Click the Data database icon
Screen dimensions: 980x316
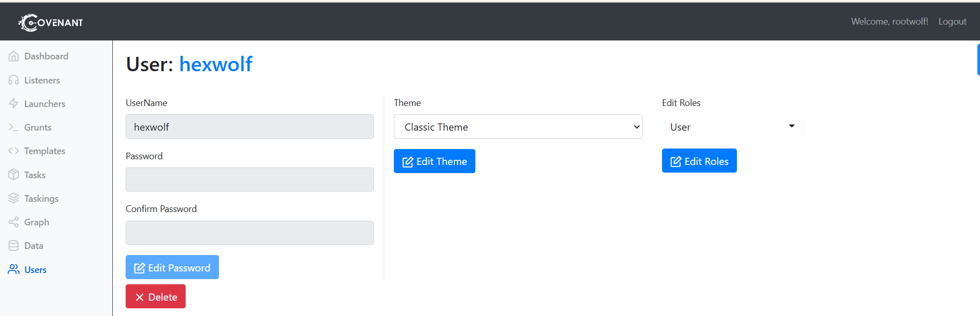click(14, 246)
